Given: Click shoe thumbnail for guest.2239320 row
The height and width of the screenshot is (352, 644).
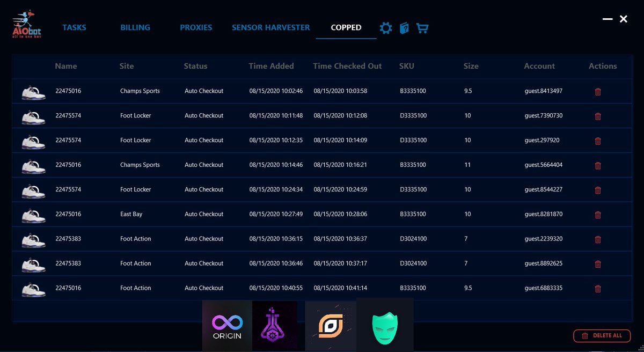Looking at the screenshot, I should pos(33,240).
